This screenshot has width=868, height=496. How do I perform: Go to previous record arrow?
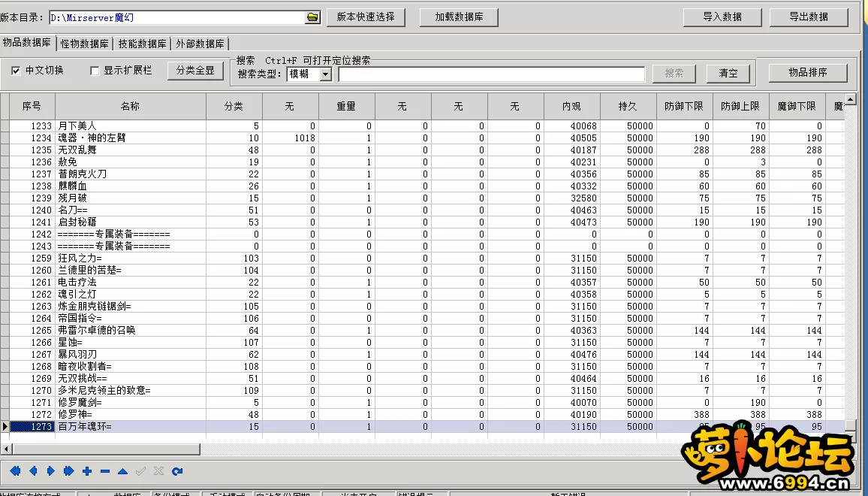(33, 471)
